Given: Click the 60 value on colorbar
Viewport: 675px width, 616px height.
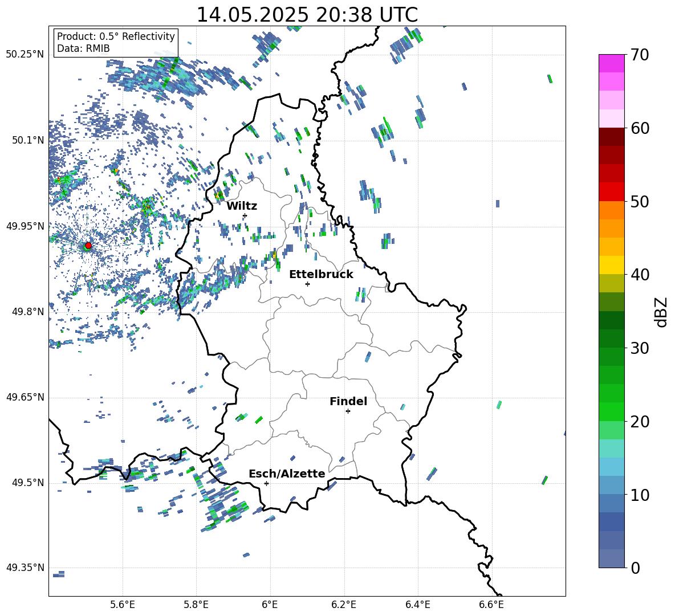Looking at the screenshot, I should click(x=639, y=128).
